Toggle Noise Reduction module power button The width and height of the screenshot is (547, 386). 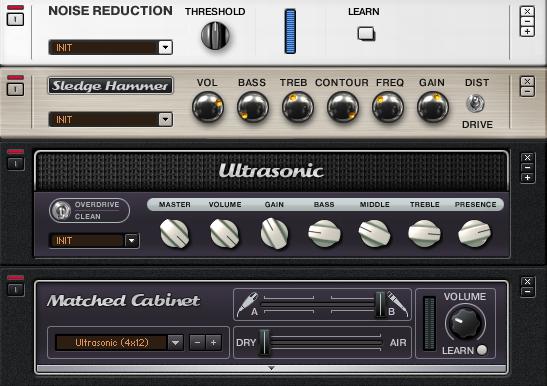coord(15,19)
